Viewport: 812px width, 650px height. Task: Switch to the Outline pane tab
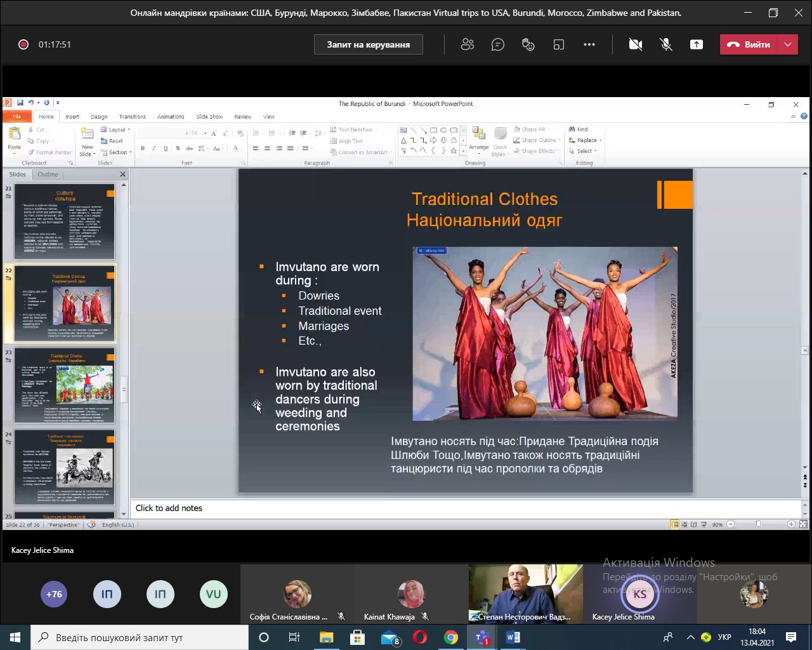click(48, 175)
